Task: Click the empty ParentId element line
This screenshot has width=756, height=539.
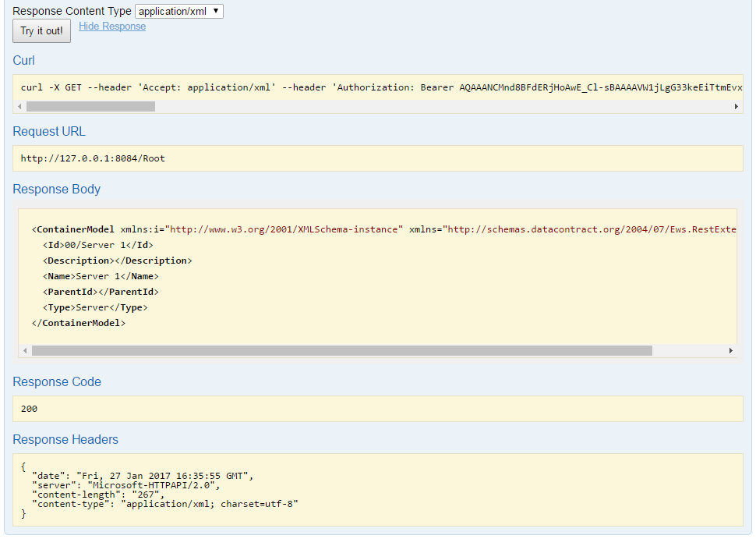Action: (x=101, y=292)
